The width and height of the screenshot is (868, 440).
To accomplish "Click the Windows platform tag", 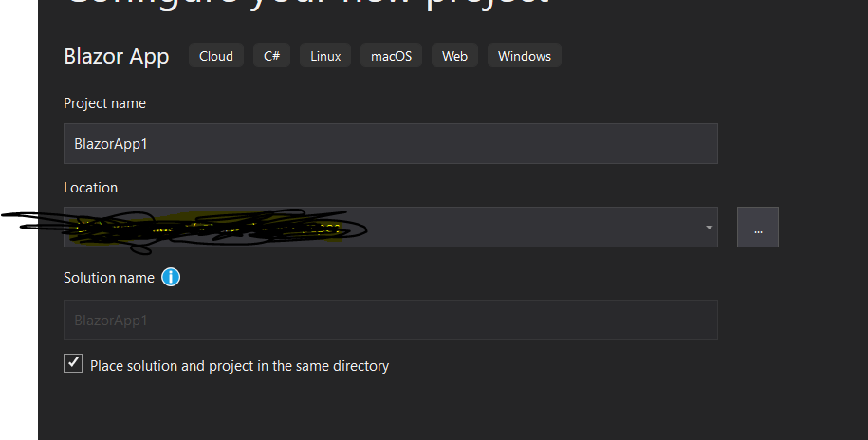I will click(x=525, y=56).
